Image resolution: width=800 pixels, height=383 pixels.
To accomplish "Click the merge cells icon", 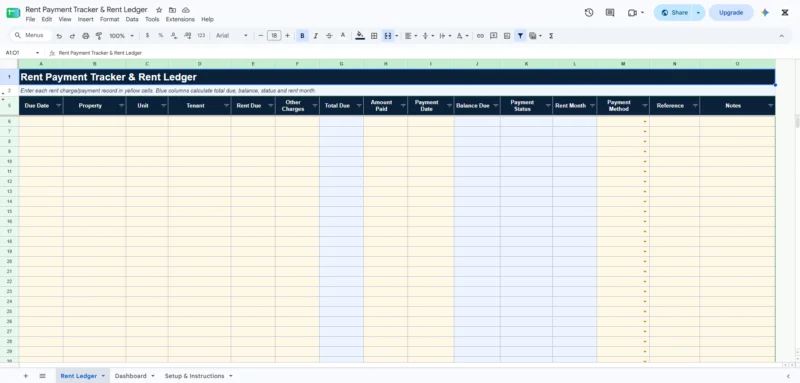I will [x=388, y=36].
